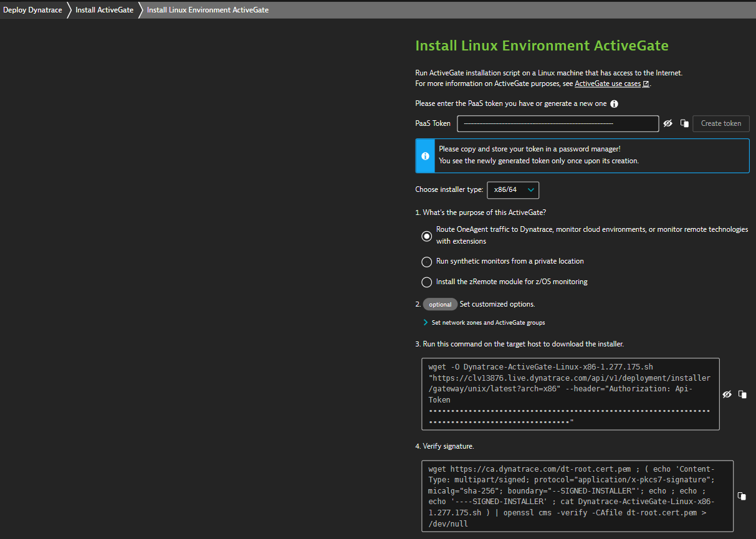
Task: Copy the wget installer download command
Action: point(742,394)
